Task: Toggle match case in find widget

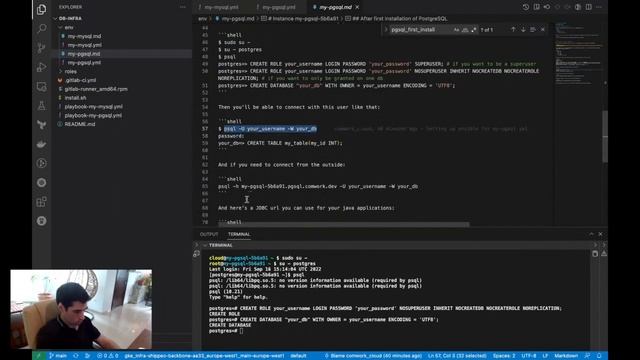Action: pos(456,29)
